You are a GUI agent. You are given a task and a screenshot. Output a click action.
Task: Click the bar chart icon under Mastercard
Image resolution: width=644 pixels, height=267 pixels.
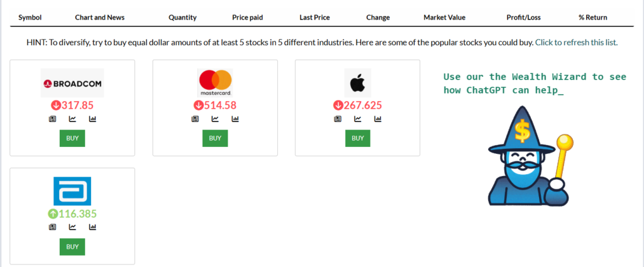(235, 119)
